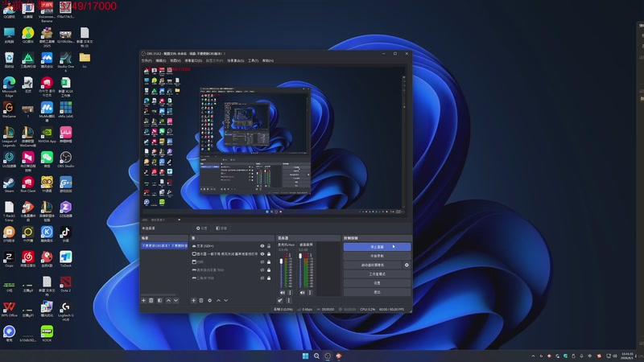Viewport: 644px width, 362px height.
Task: Open 桌面音频 channel three-dot options
Action: coord(310,293)
